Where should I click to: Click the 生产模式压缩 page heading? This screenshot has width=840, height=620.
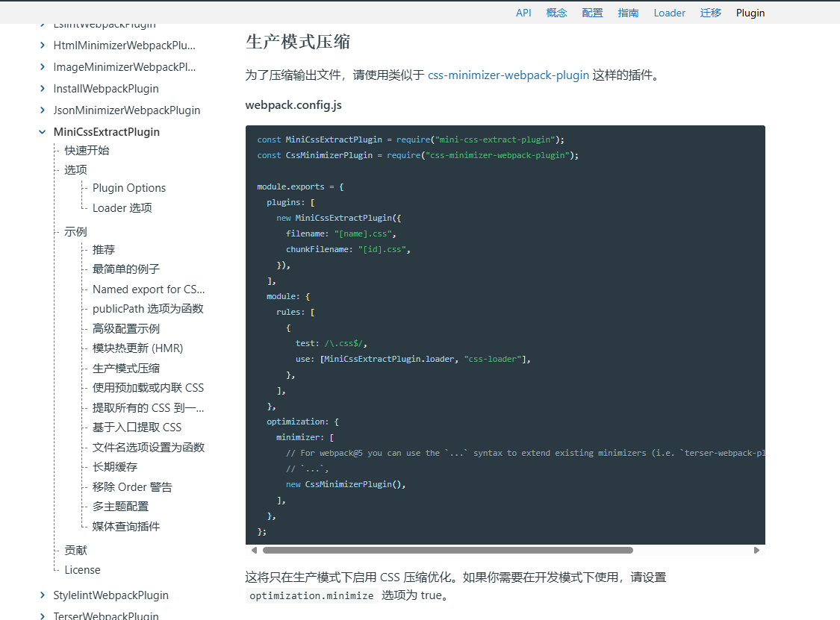tap(298, 42)
